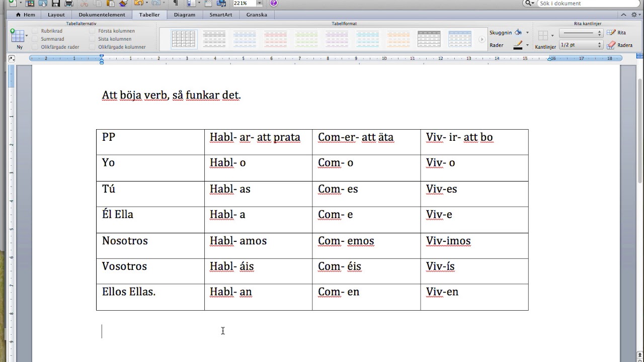Open the zoom 221% dropdown
This screenshot has width=644, height=362.
click(259, 3)
